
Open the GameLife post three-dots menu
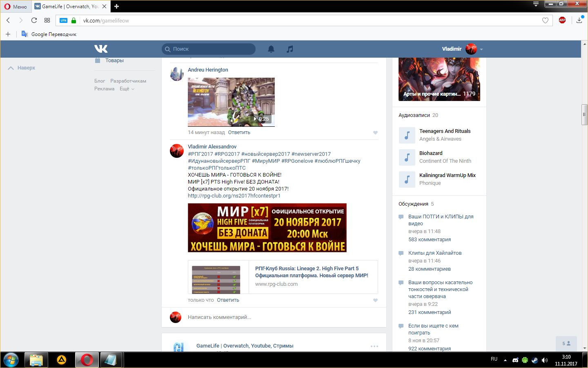(374, 346)
